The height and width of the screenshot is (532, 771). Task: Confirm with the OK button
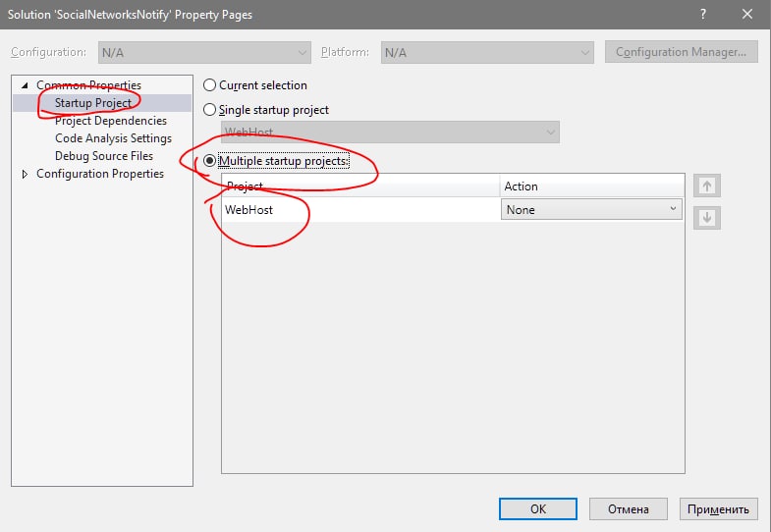[538, 508]
